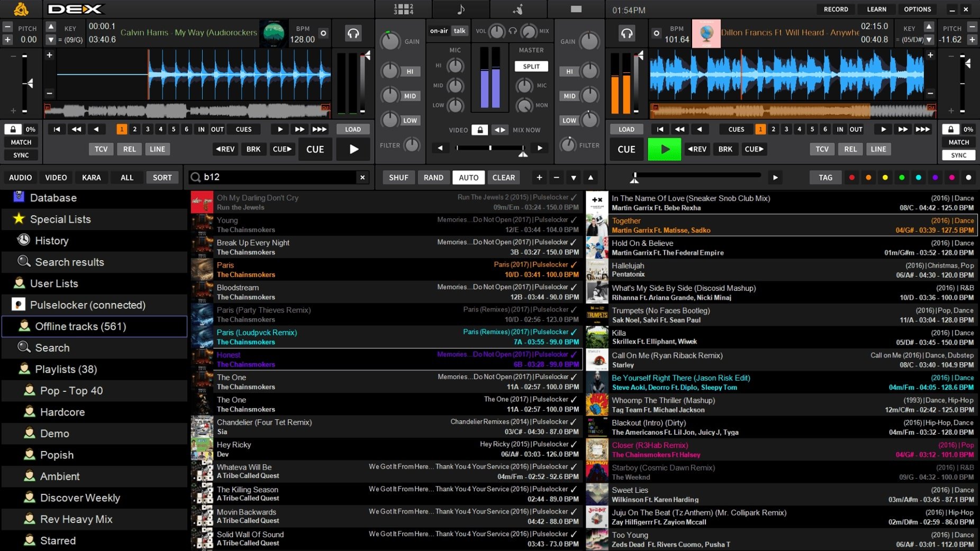Click the left deck pitch lock icon
This screenshot has height=551, width=980.
click(x=13, y=129)
